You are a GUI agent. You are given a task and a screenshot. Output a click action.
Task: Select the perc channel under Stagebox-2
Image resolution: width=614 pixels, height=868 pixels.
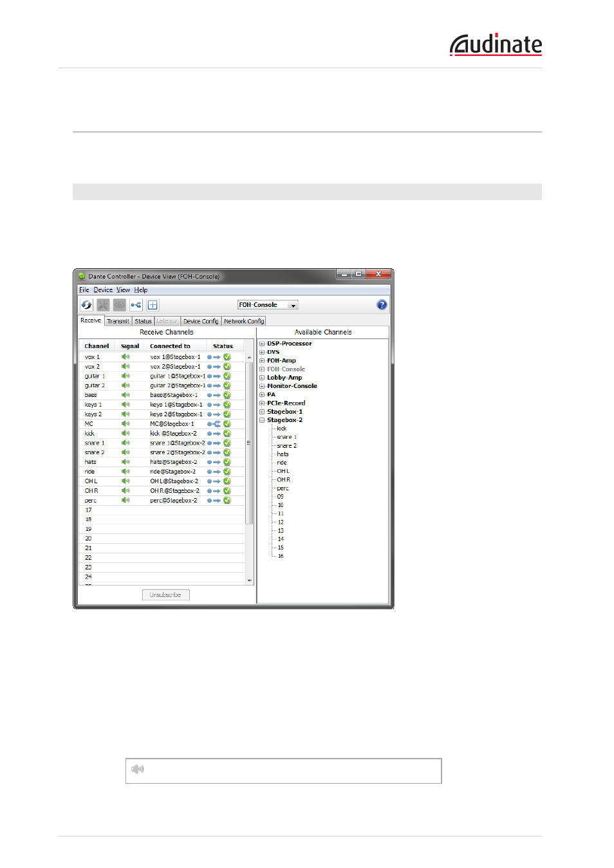pos(283,488)
